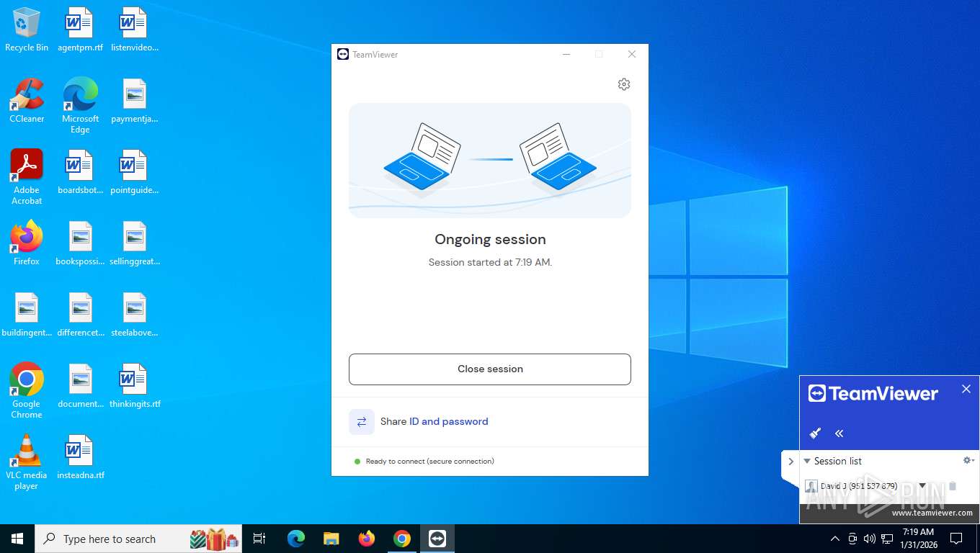Select the buildingent image file
Image resolution: width=980 pixels, height=553 pixels.
pos(27,315)
